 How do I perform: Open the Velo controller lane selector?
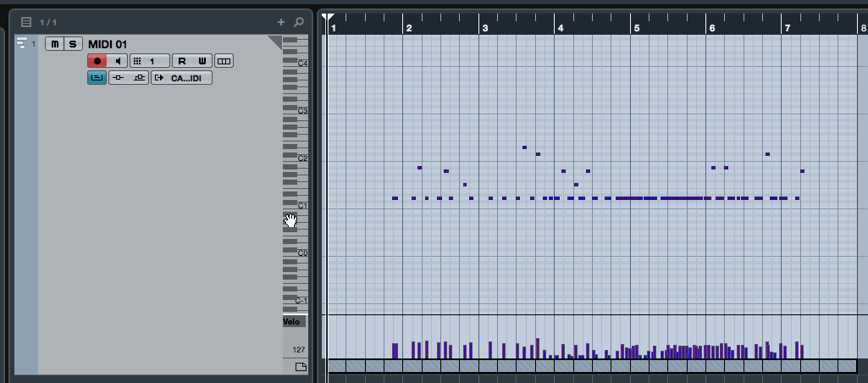click(x=292, y=322)
